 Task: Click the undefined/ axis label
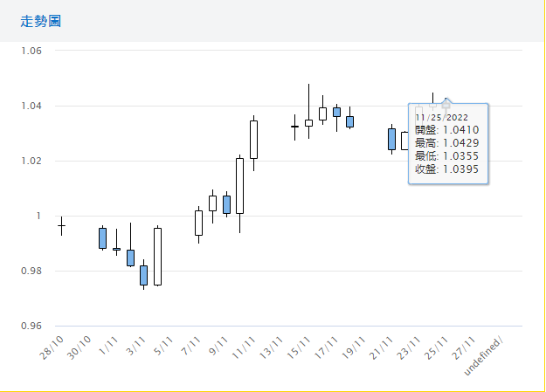(489, 356)
